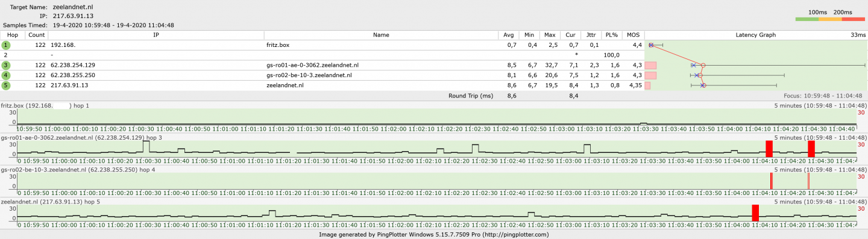Sort by the Cur column header
The height and width of the screenshot is (239, 868).
click(570, 35)
